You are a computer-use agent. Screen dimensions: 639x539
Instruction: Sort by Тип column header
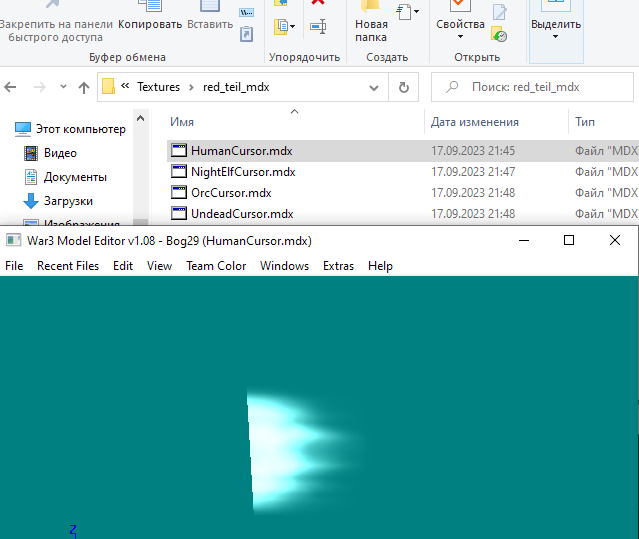coord(585,122)
